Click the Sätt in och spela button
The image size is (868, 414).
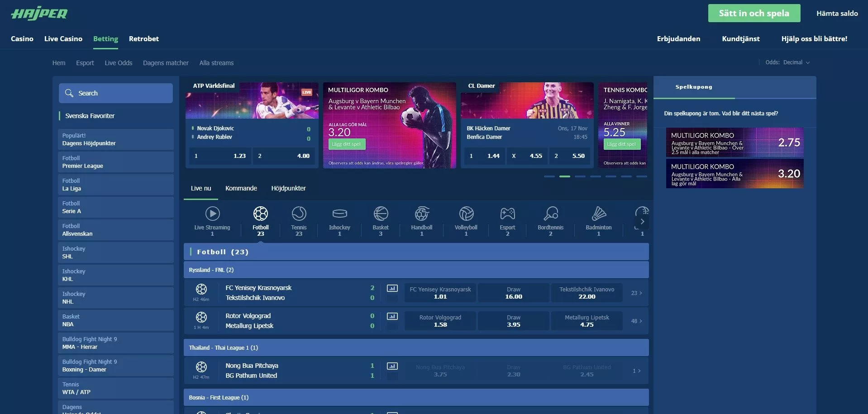754,13
